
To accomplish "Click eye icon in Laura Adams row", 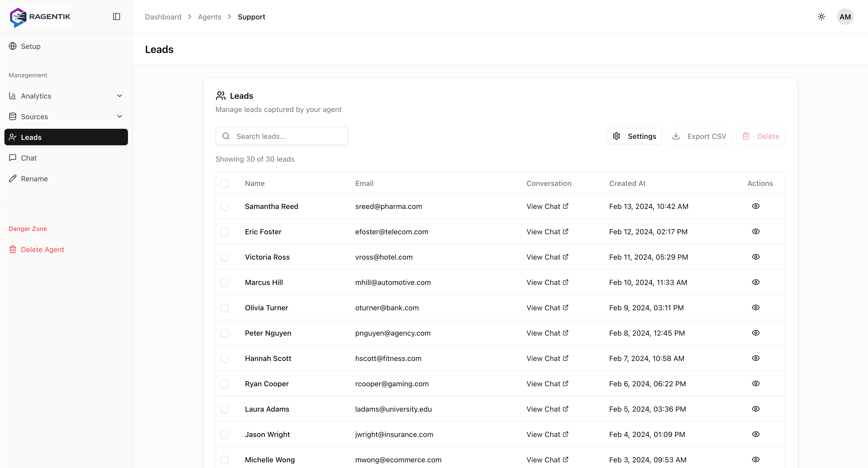I will (756, 409).
